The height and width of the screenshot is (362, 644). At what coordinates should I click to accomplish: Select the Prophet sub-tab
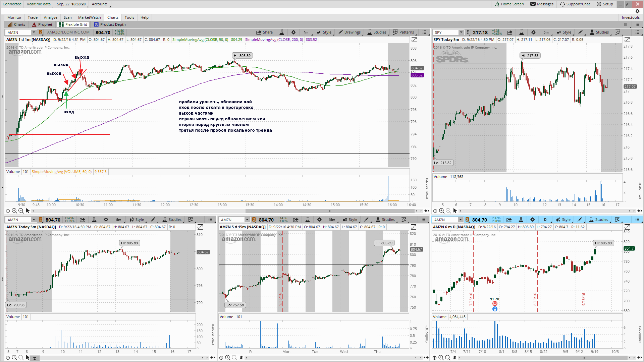[42, 24]
